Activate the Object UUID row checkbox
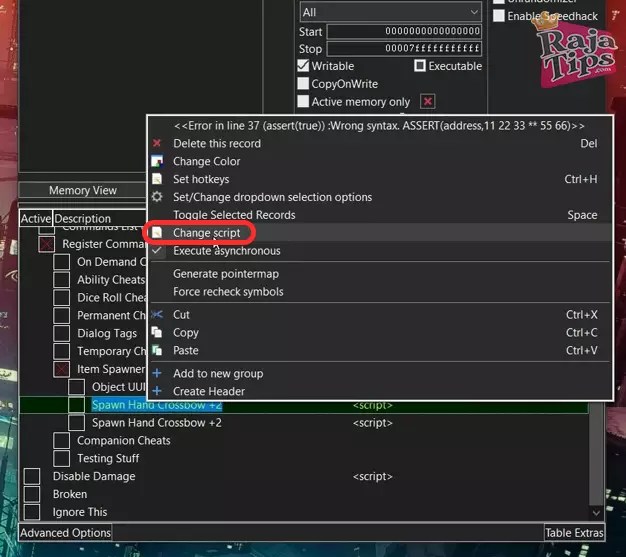 pos(76,387)
